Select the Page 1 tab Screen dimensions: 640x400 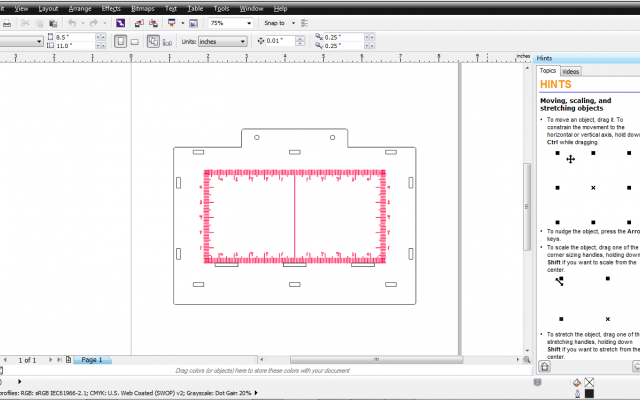92,360
